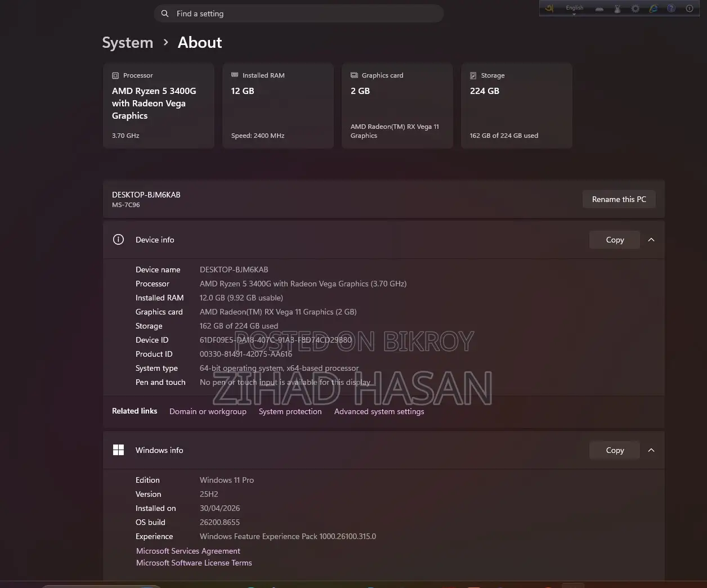
Task: Collapse the Device info section
Action: pyautogui.click(x=651, y=240)
